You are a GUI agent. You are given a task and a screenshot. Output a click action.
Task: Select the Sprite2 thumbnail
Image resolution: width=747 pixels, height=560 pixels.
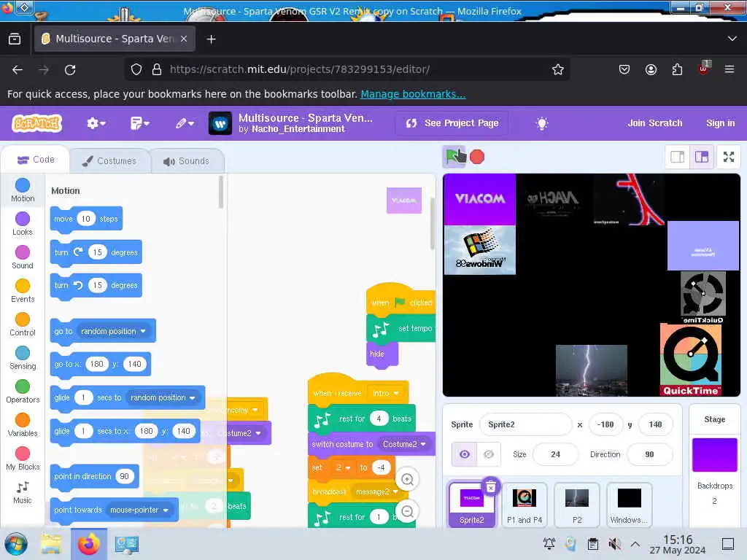point(472,504)
